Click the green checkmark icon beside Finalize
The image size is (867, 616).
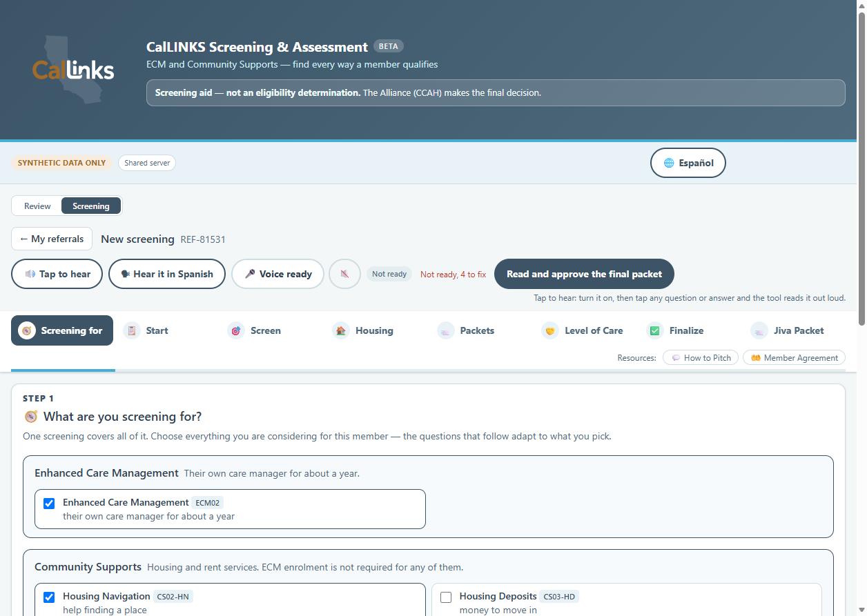(x=655, y=330)
